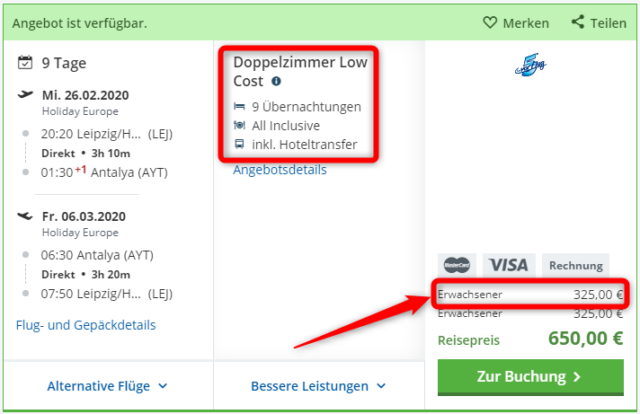The height and width of the screenshot is (414, 640).
Task: Open the Doppelzimmer Low Cost info icon
Action: point(276,81)
